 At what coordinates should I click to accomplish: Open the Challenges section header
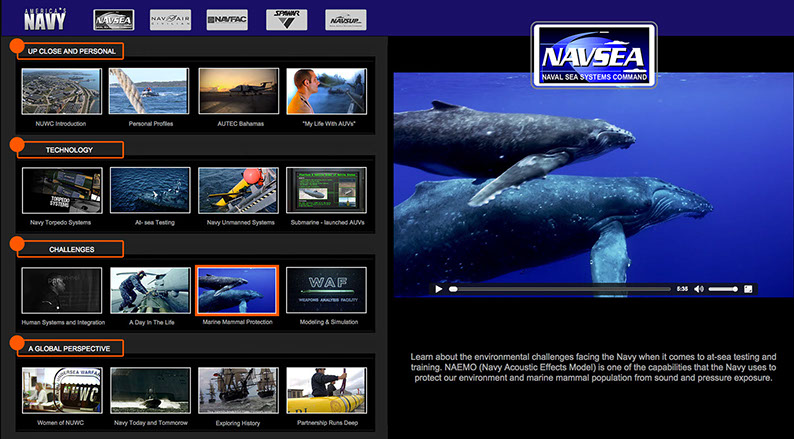click(x=72, y=248)
